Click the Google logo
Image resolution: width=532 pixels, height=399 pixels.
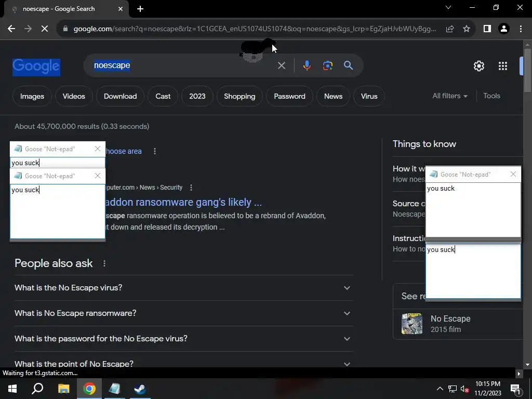click(36, 66)
